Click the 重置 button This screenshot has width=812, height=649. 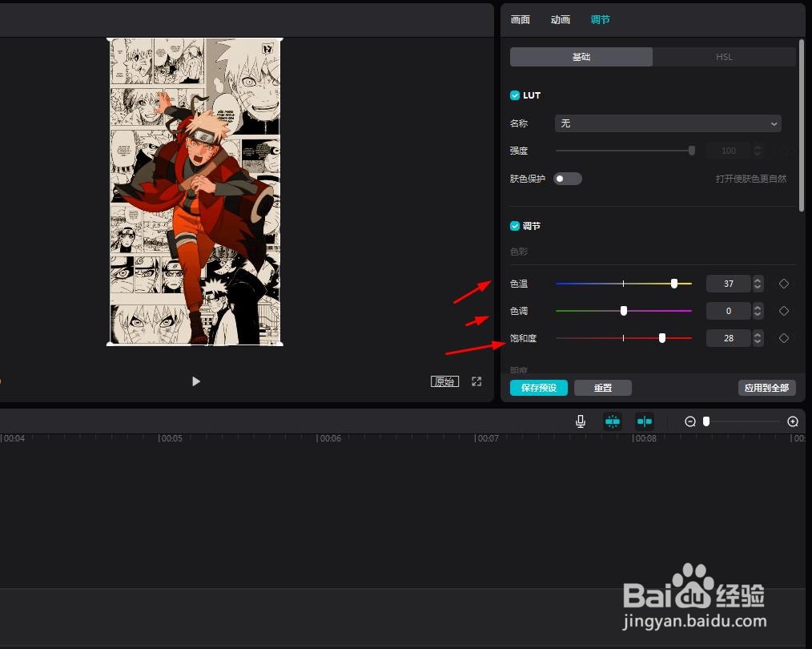603,388
